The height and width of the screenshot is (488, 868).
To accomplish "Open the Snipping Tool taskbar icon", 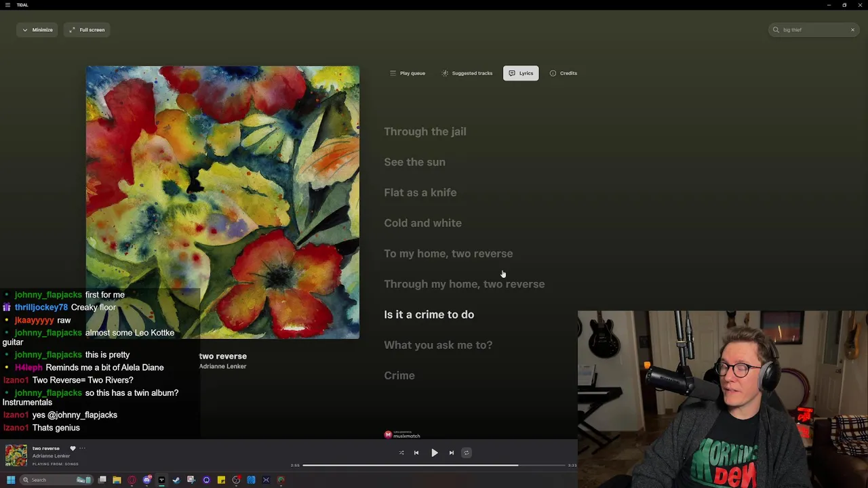I will tap(191, 480).
